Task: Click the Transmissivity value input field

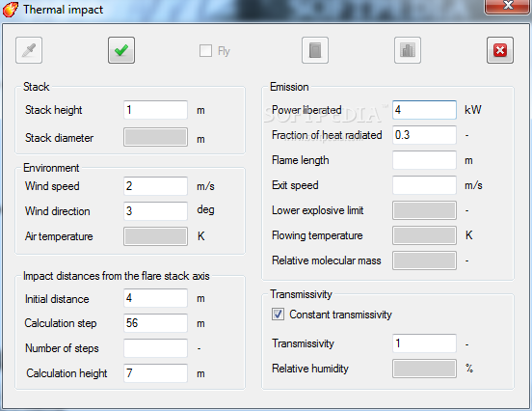Action: (424, 343)
